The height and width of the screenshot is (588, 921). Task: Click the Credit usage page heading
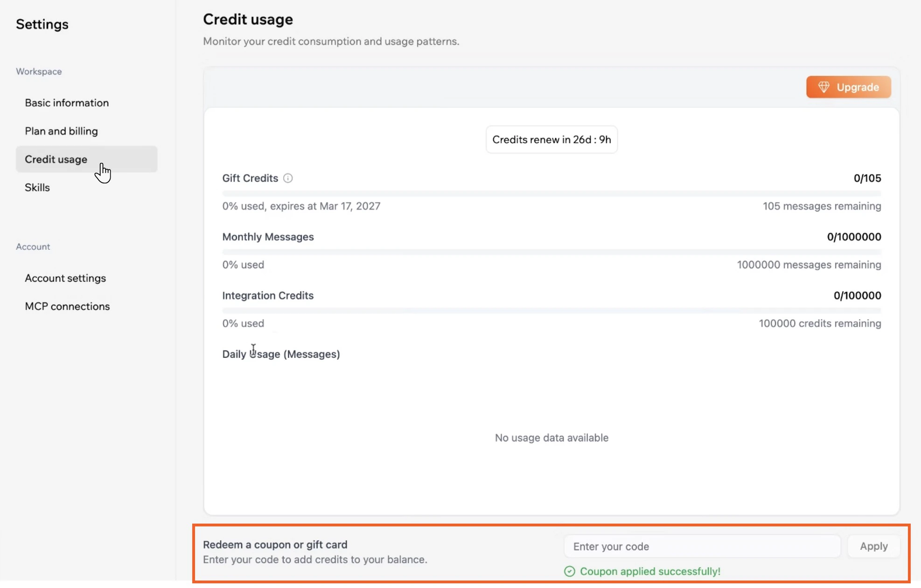tap(248, 19)
